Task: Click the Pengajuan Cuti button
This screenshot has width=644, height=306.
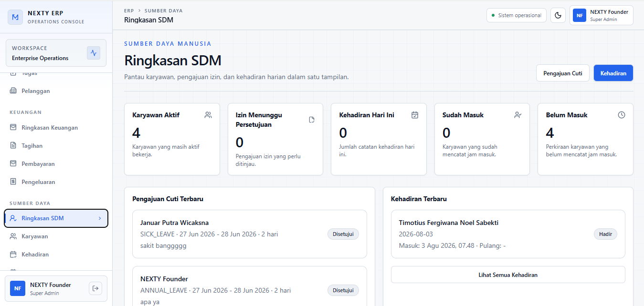Action: click(x=563, y=73)
